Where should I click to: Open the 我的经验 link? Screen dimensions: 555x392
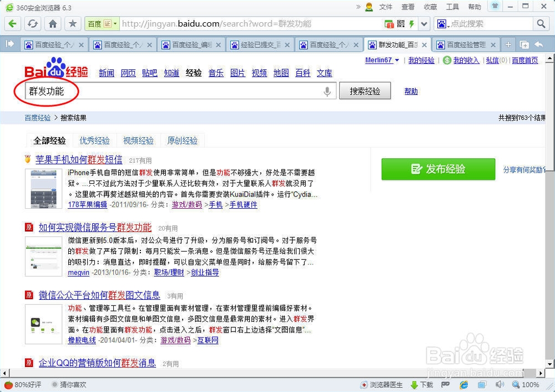(x=421, y=60)
